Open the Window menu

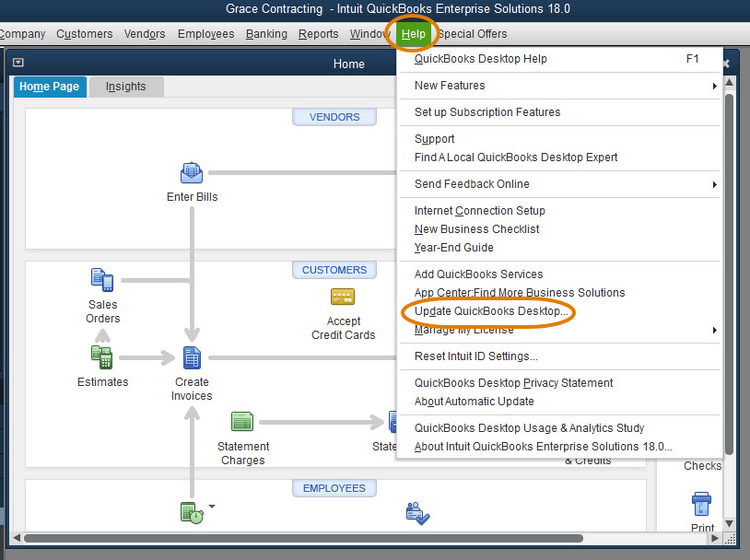coord(369,34)
